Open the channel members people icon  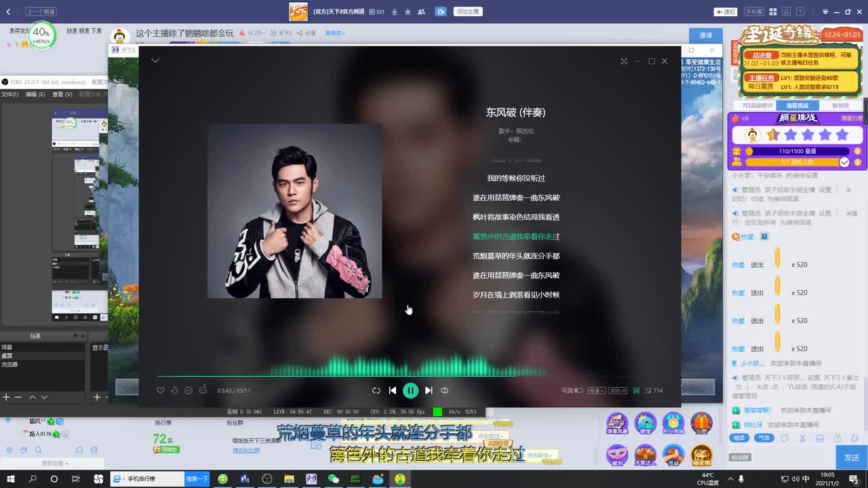[x=422, y=12]
